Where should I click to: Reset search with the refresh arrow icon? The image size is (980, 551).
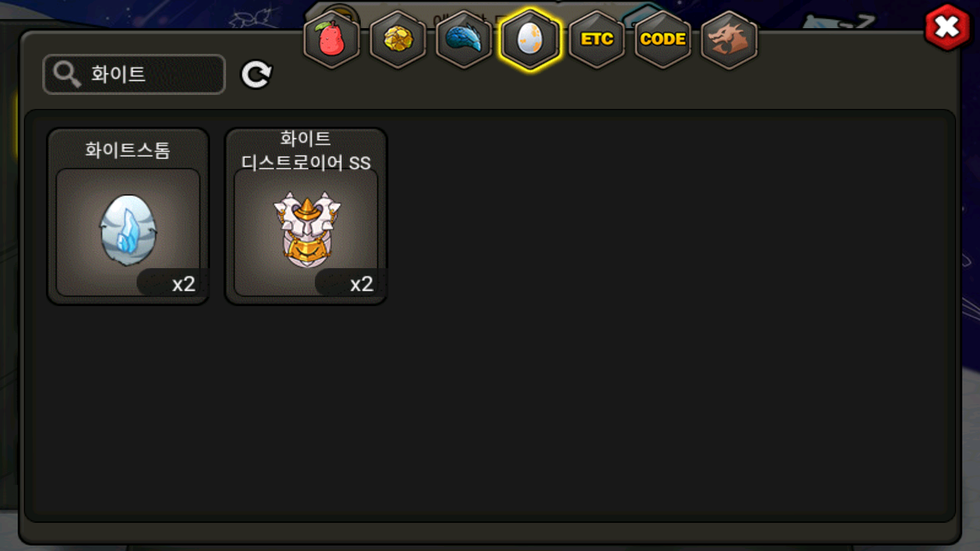pos(257,75)
